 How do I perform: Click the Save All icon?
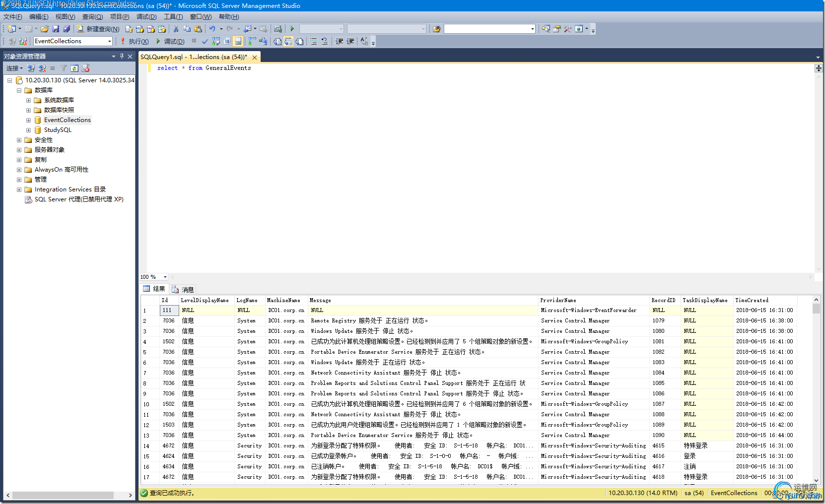pyautogui.click(x=67, y=29)
